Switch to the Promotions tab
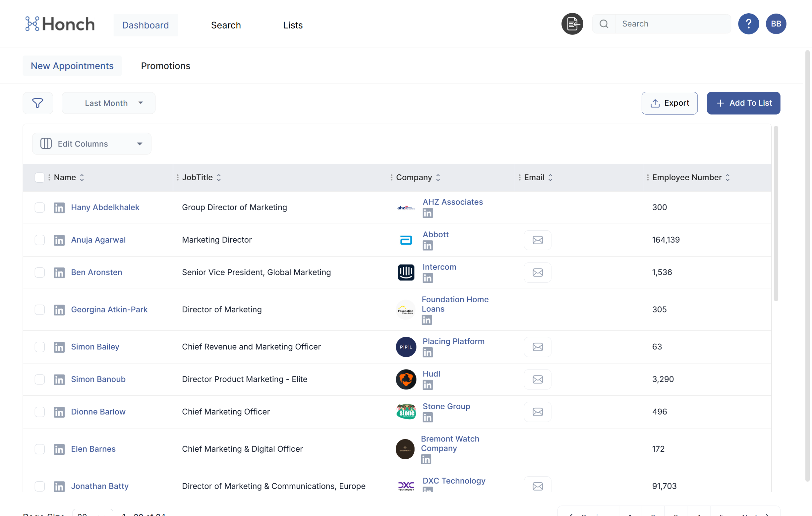Image resolution: width=812 pixels, height=516 pixels. [x=165, y=66]
